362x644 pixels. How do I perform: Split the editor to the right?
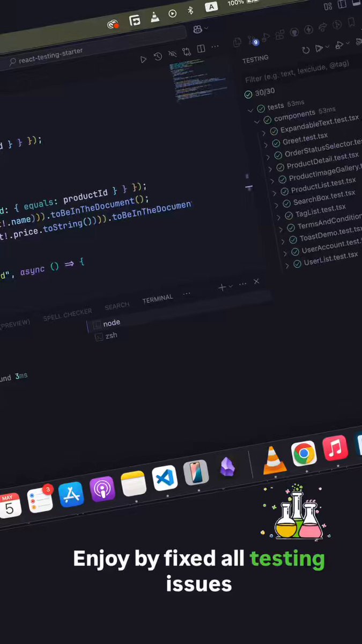pos(201,49)
